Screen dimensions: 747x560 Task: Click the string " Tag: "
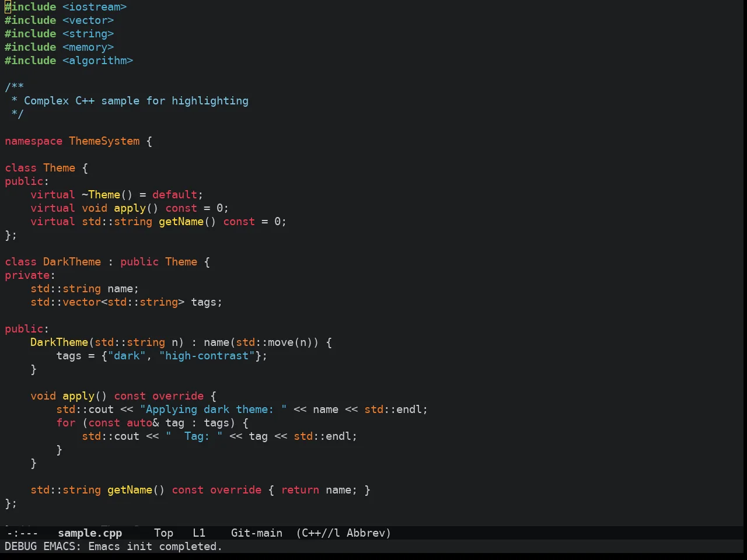pos(194,436)
